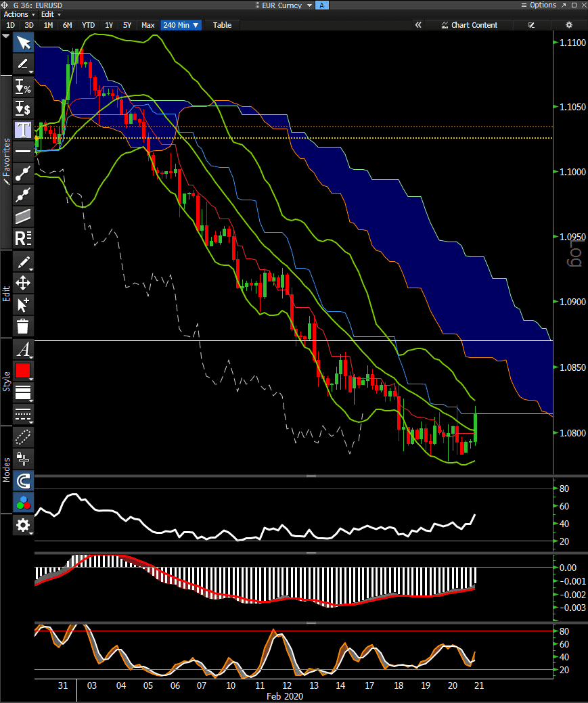Viewport: 588px width, 703px height.
Task: Click the pop-out arrow icon beside Options
Action: [x=564, y=5]
